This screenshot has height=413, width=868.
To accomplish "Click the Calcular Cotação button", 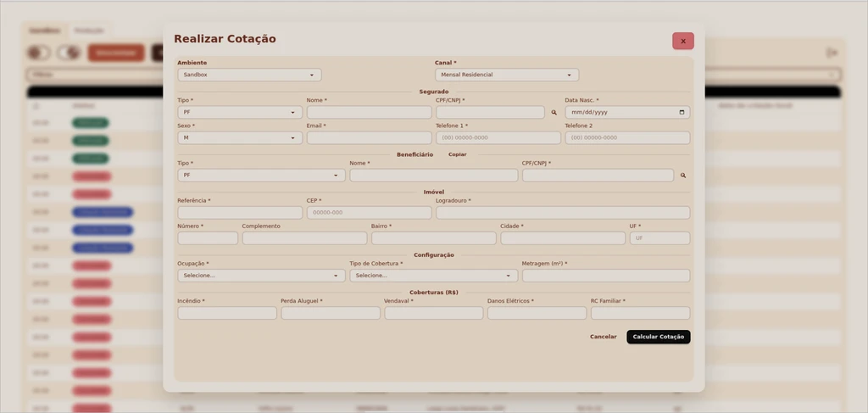I will 658,337.
